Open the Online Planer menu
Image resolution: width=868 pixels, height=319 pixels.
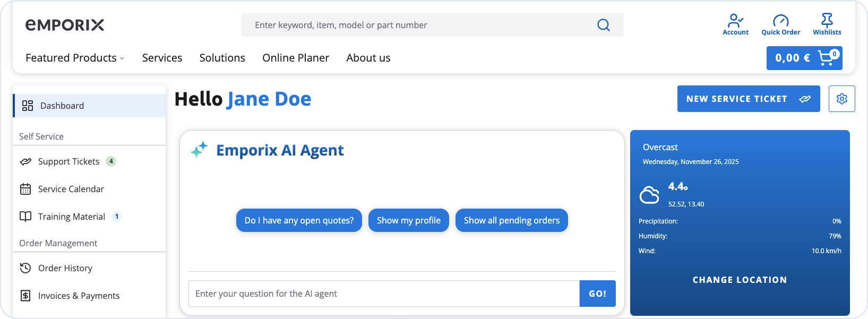point(296,58)
